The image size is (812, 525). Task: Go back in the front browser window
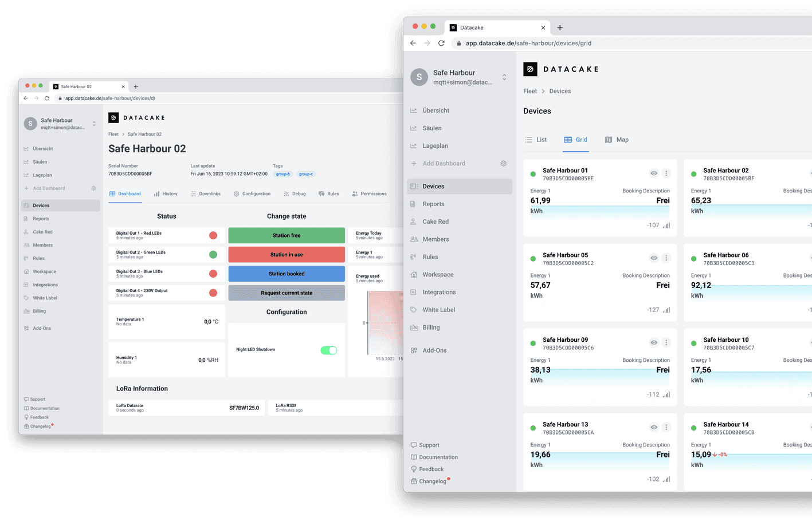(413, 43)
